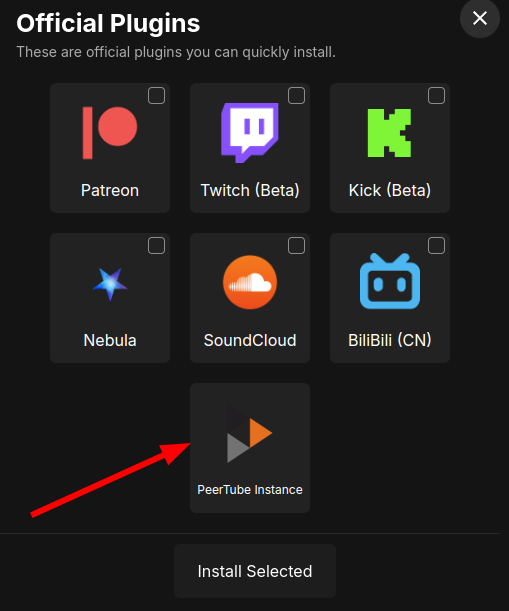Image resolution: width=509 pixels, height=611 pixels.
Task: Click the blue BiliBili TV icon
Action: (390, 281)
